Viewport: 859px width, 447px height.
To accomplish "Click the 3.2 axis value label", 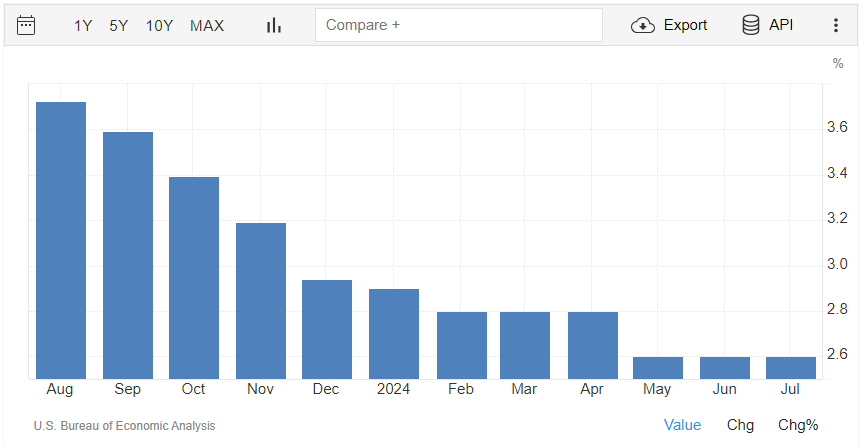I will 837,218.
